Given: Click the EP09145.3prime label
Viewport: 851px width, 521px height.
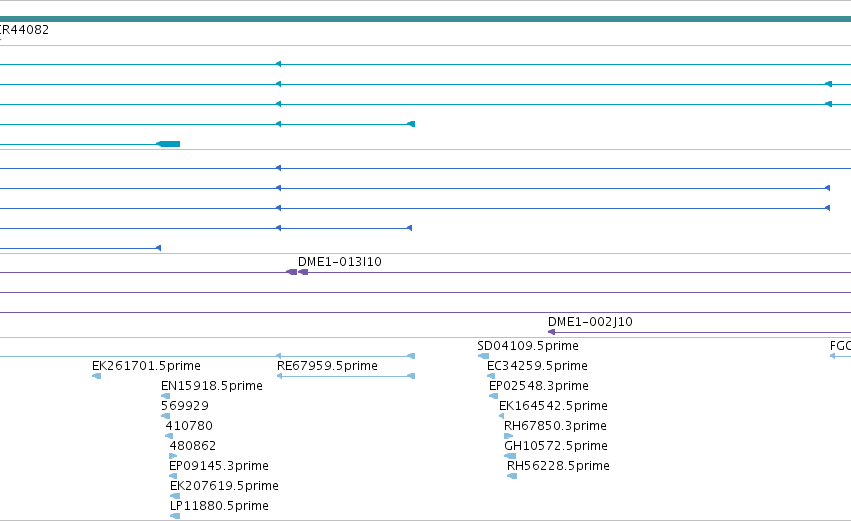Looking at the screenshot, I should click(219, 466).
